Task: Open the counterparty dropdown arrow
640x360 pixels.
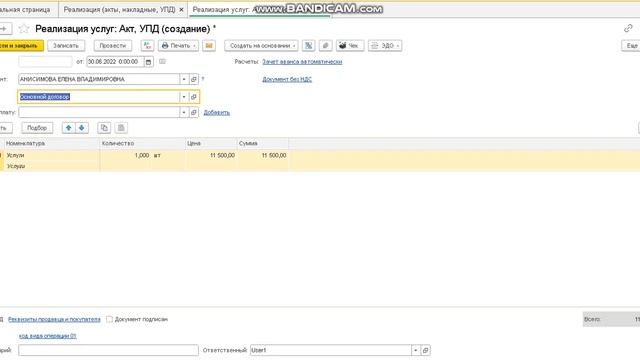Action: [x=184, y=79]
